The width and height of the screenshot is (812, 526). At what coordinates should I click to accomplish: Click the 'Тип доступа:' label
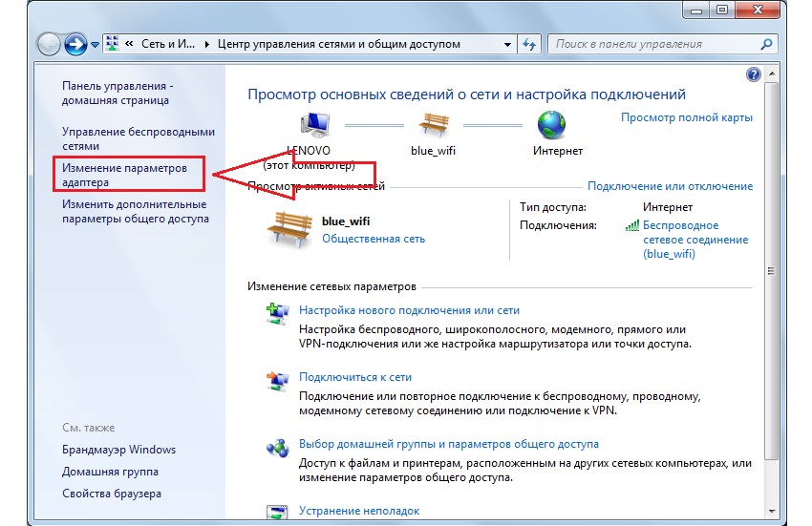[x=553, y=207]
